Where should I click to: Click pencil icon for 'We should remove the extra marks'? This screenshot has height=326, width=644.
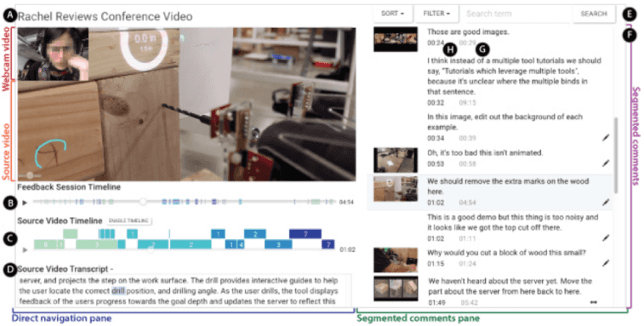point(606,203)
